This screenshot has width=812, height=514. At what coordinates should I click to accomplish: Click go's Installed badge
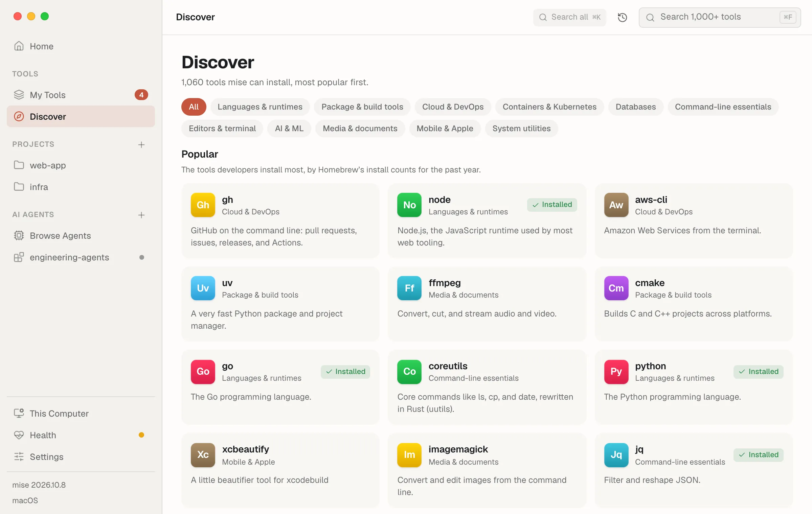tap(345, 372)
